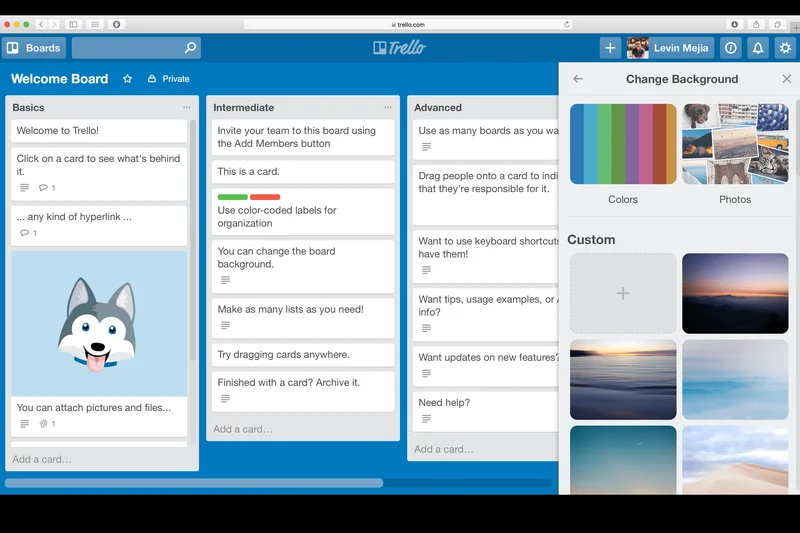
Task: Open 'Drag people onto a card' card
Action: pyautogui.click(x=486, y=195)
